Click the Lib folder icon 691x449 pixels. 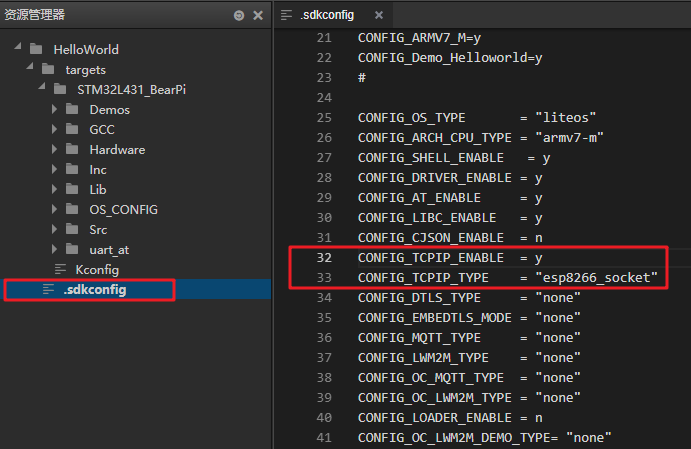pyautogui.click(x=72, y=189)
